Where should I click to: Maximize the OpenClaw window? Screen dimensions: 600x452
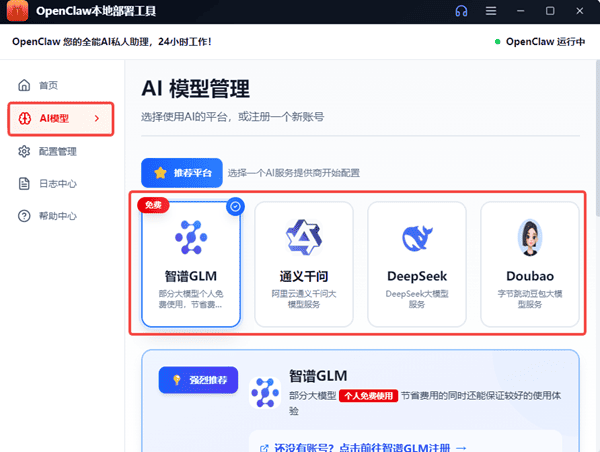pyautogui.click(x=550, y=11)
